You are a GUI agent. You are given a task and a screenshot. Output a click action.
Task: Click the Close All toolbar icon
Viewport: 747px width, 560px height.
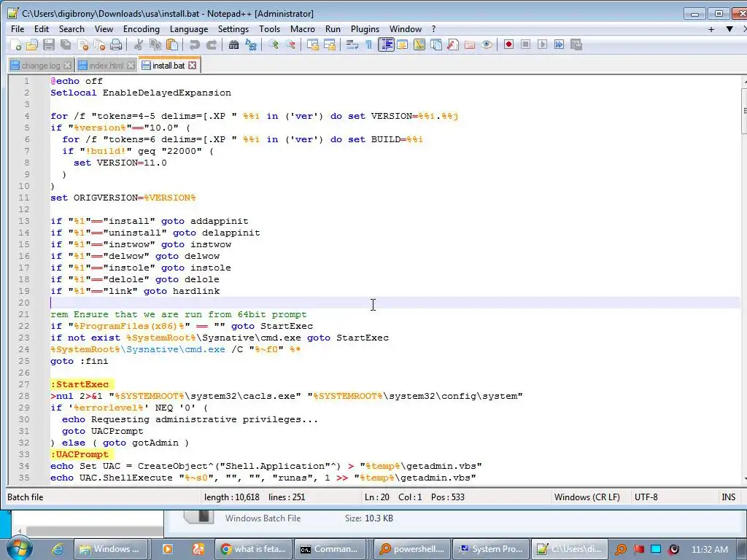coord(99,44)
